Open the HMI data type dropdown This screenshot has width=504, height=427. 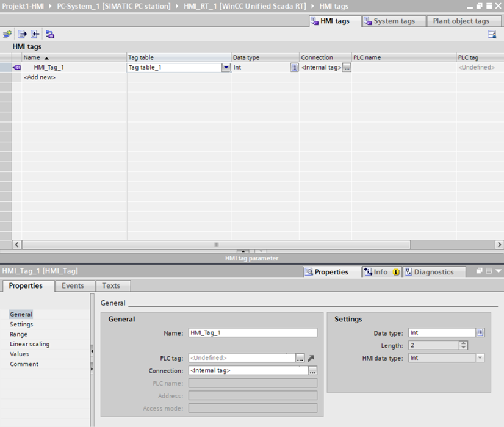(480, 358)
